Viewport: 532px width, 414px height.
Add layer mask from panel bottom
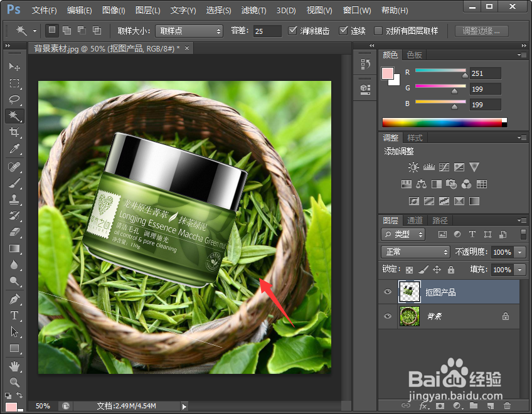pyautogui.click(x=440, y=405)
